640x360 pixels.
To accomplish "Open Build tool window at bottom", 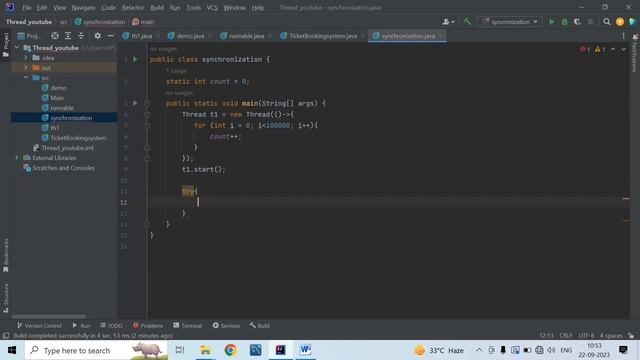I will pyautogui.click(x=260, y=326).
